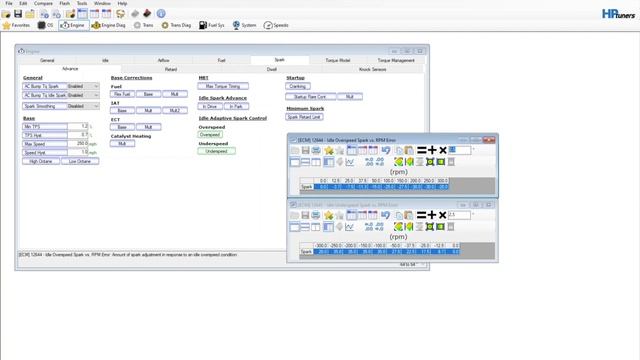Open the High Octane table
The width and height of the screenshot is (640, 360).
[x=41, y=162]
